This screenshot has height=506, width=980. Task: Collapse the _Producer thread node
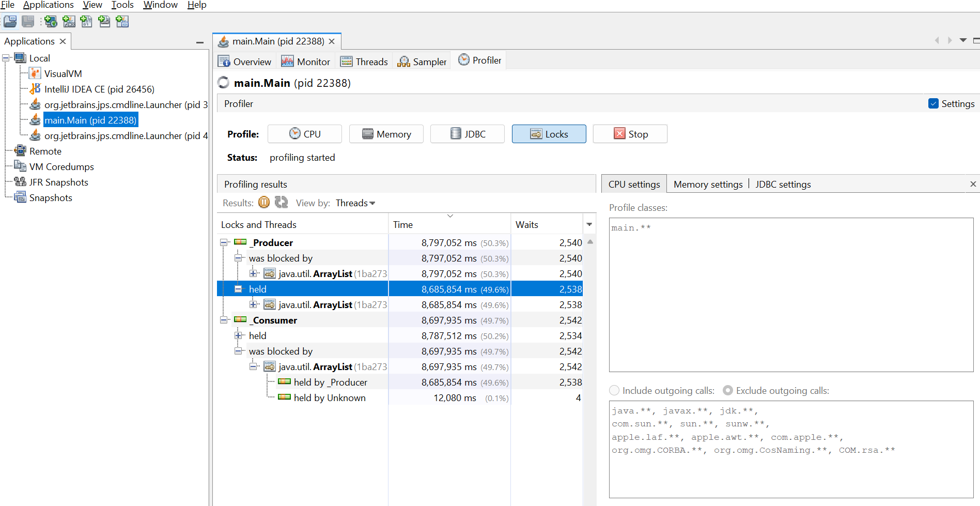(x=224, y=242)
